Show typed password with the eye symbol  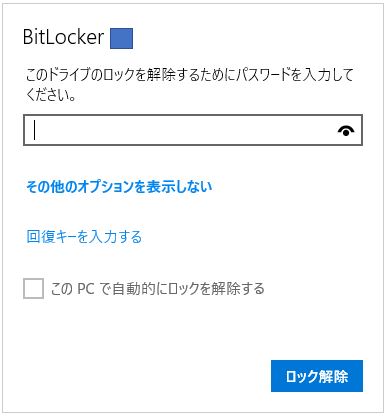click(346, 131)
